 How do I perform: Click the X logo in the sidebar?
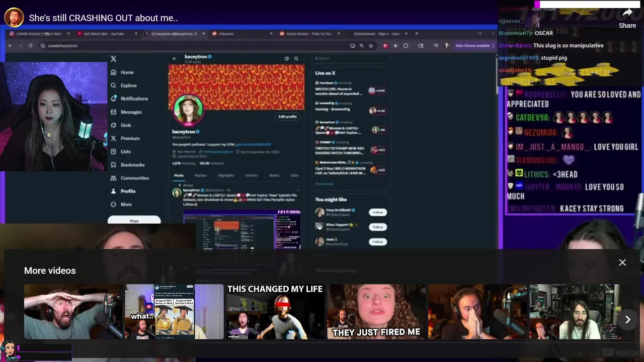(x=113, y=59)
